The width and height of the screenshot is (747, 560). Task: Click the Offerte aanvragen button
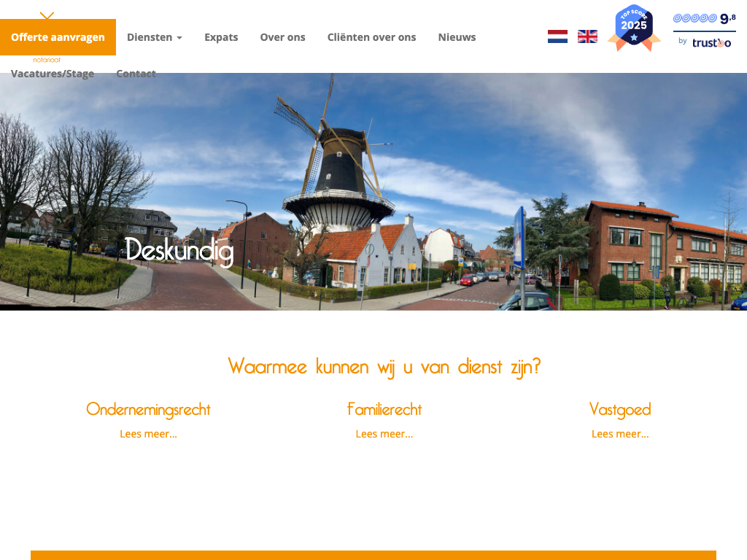click(58, 37)
